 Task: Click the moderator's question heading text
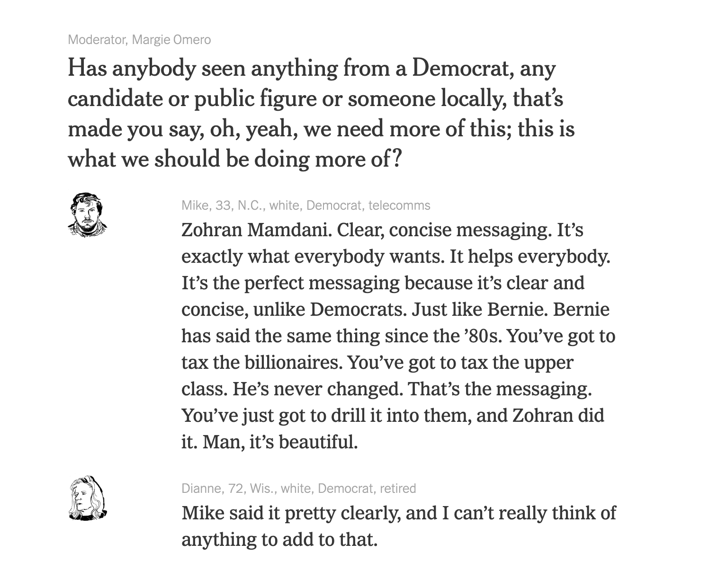point(321,113)
